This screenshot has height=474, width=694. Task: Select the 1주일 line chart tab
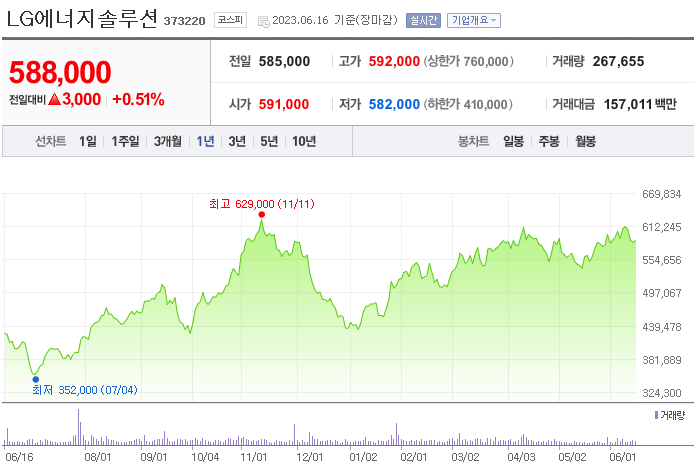point(125,141)
